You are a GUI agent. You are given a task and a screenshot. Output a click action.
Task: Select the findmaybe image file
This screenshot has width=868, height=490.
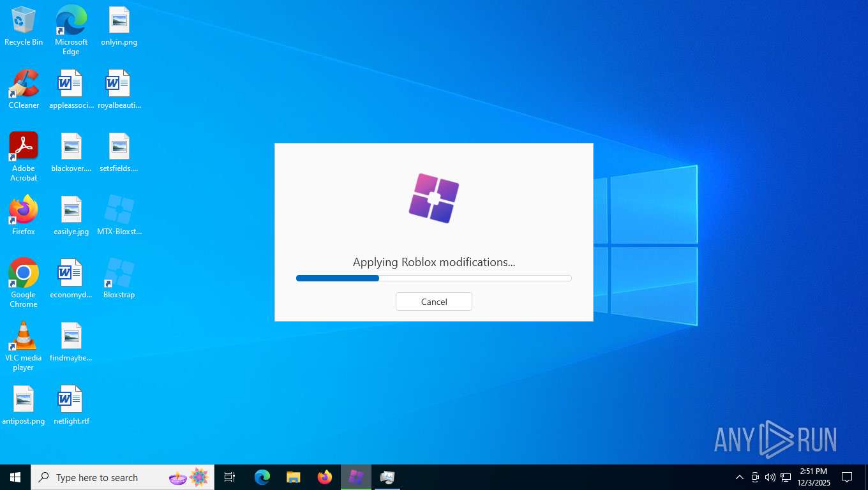[71, 342]
